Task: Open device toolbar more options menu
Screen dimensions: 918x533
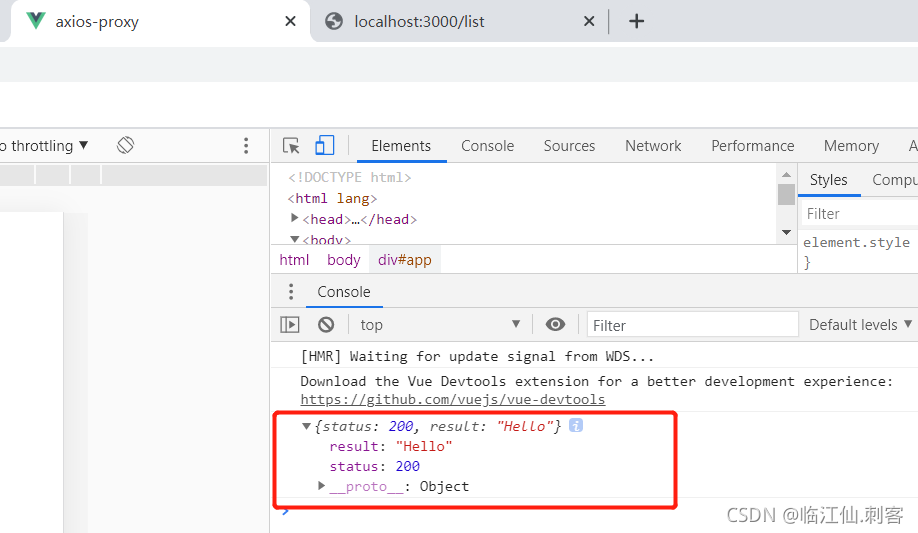Action: [246, 145]
